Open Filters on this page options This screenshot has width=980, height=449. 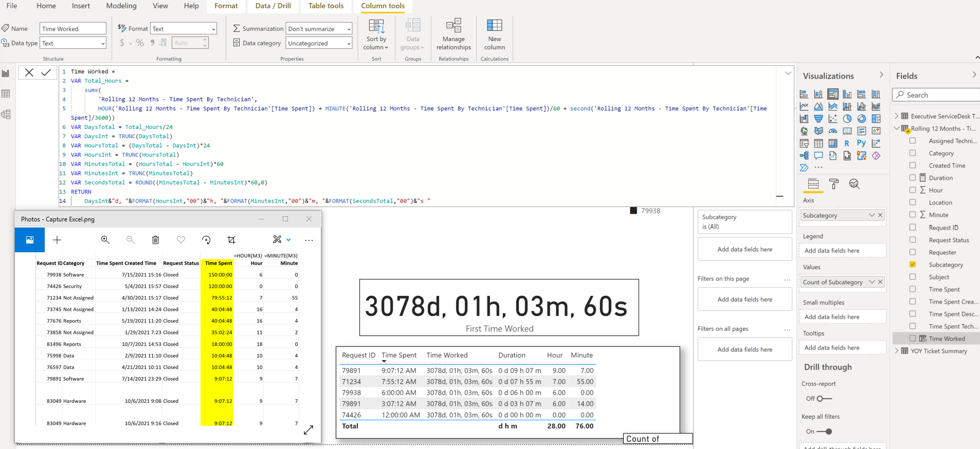(x=787, y=280)
